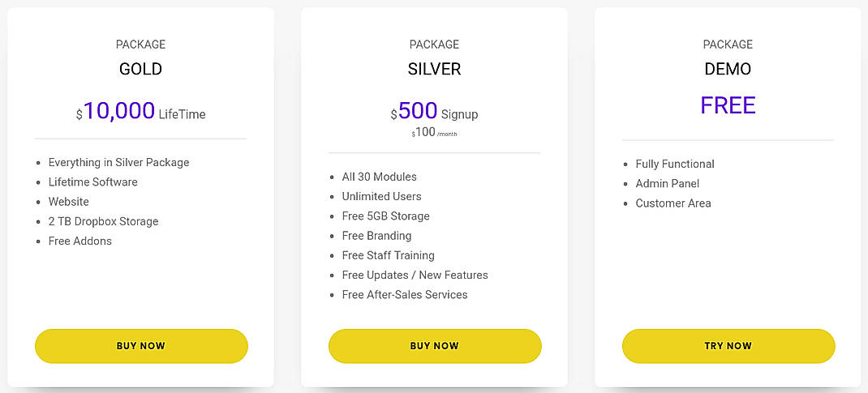Click the $100 /month price text
The height and width of the screenshot is (393, 868).
point(435,132)
